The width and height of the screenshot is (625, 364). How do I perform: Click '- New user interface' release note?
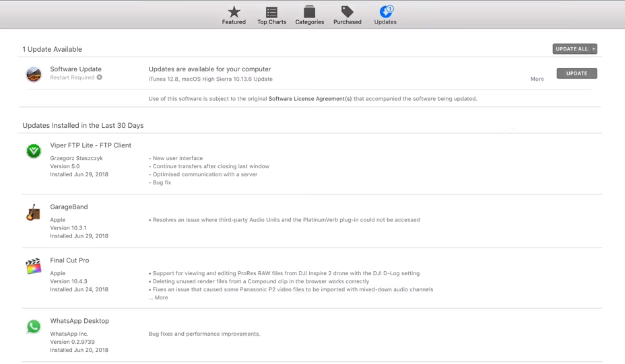point(176,158)
